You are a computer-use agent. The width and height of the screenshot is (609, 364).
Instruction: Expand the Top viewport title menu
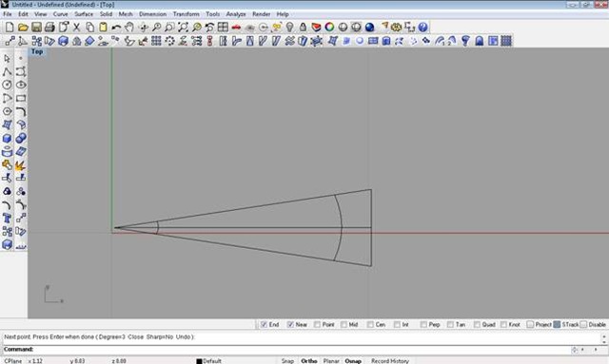click(37, 51)
